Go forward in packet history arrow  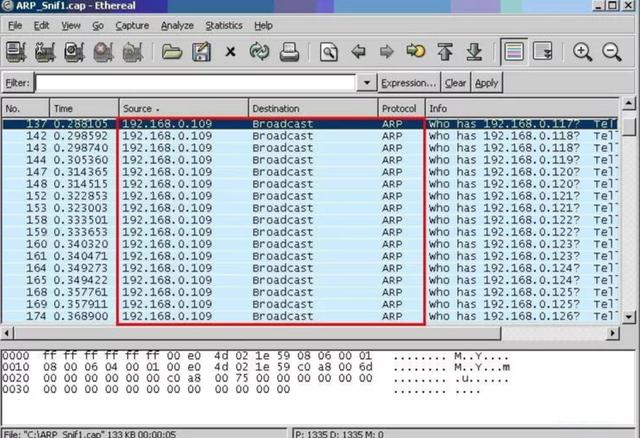tap(387, 52)
